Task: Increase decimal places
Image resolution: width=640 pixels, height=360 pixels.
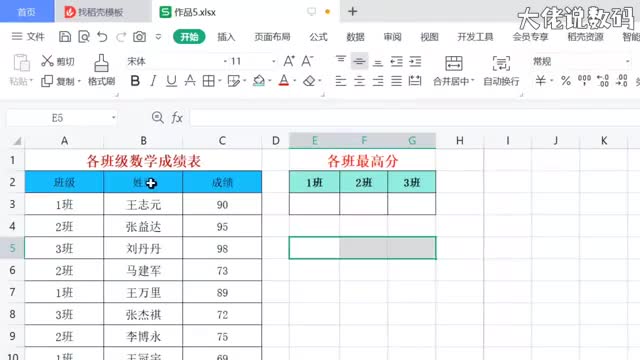Action: coord(603,81)
